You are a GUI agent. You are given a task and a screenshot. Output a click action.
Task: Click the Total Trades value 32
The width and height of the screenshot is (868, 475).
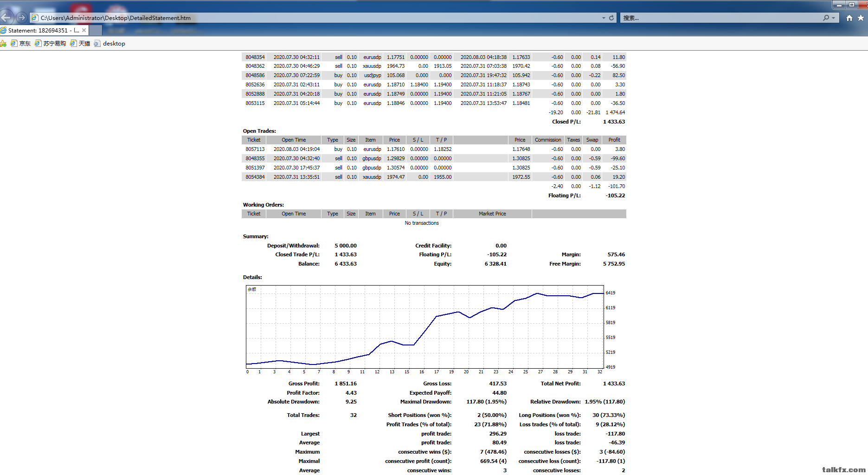(354, 415)
